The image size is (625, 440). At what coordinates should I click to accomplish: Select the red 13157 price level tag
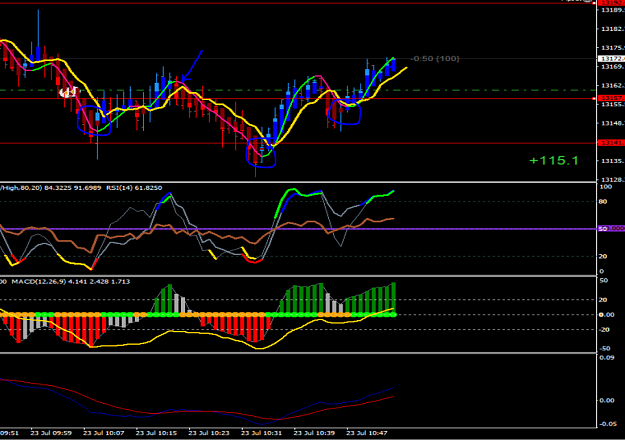click(611, 98)
